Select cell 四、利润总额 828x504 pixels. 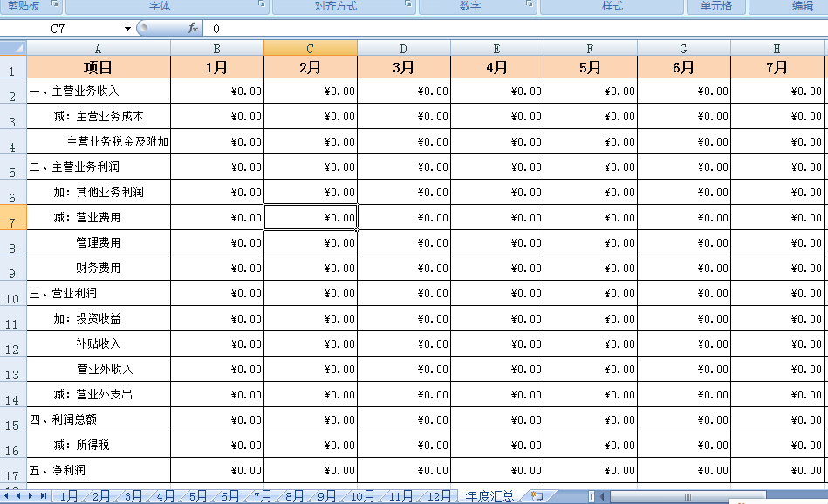99,419
